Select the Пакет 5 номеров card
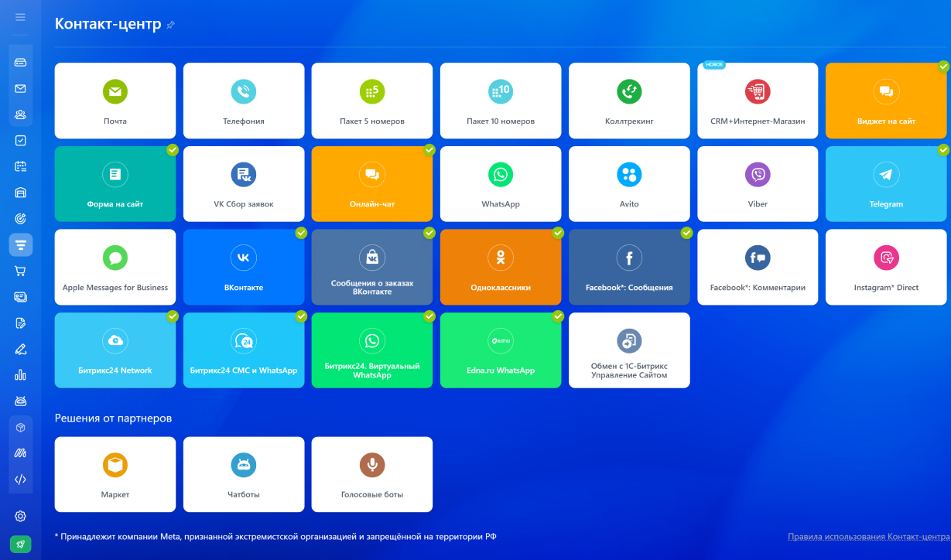951x560 pixels. 372,101
